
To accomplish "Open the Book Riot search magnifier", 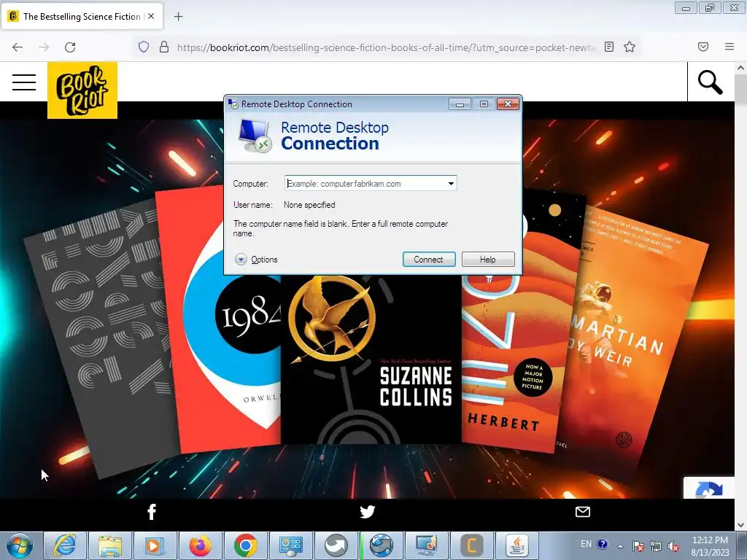I will coord(710,82).
